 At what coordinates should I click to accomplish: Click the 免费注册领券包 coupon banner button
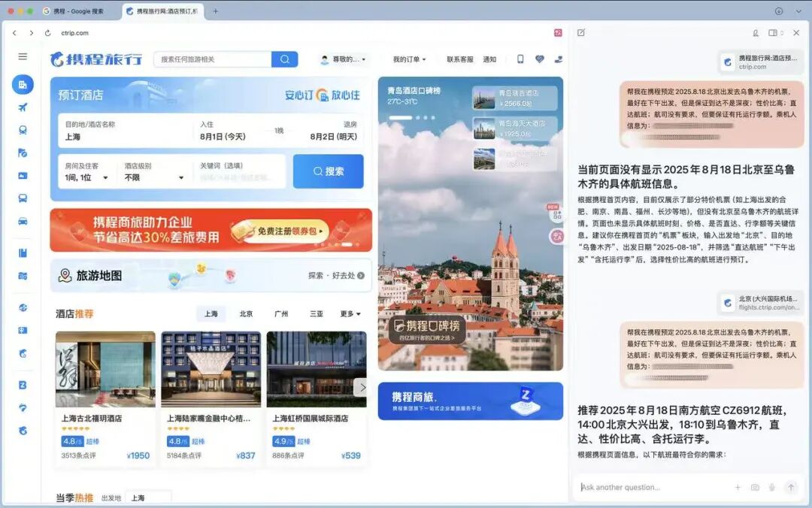287,231
